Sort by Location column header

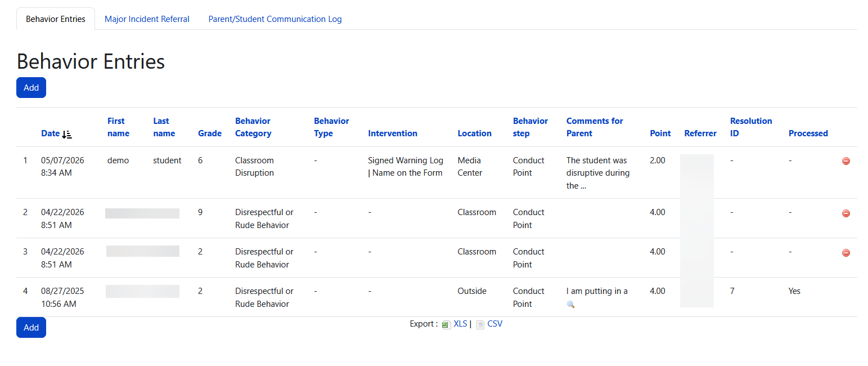point(474,133)
